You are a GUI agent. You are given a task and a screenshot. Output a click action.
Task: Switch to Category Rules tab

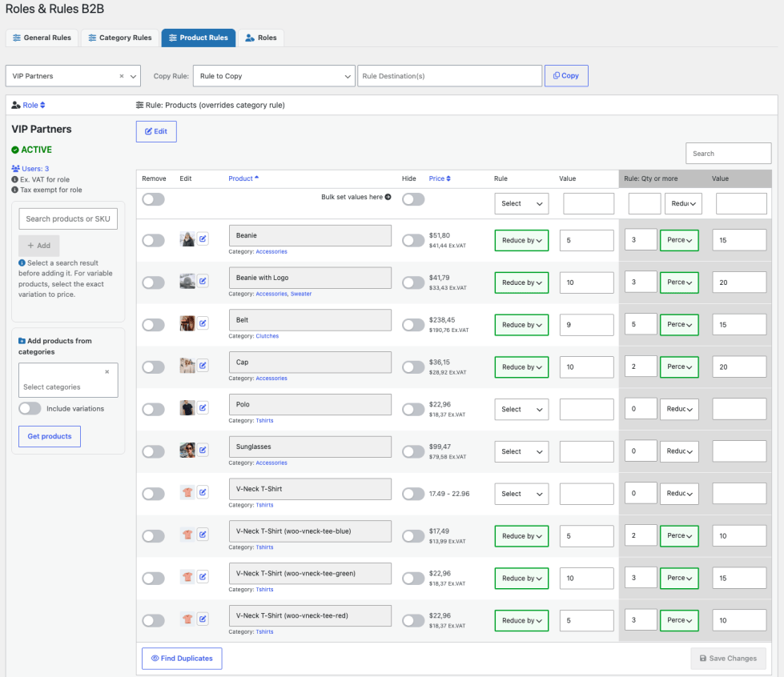[120, 38]
